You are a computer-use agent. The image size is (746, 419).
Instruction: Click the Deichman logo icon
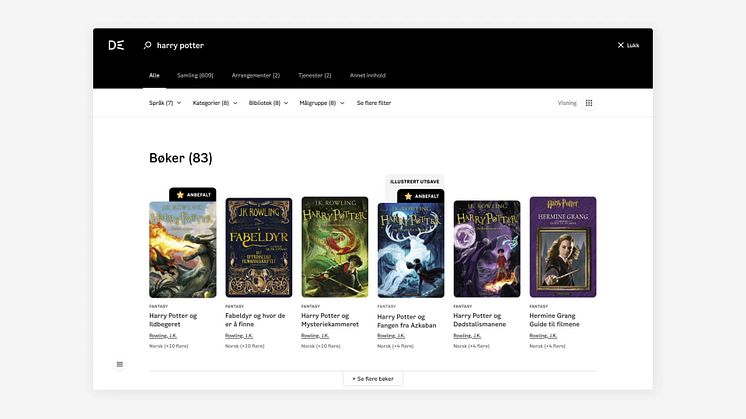click(116, 45)
